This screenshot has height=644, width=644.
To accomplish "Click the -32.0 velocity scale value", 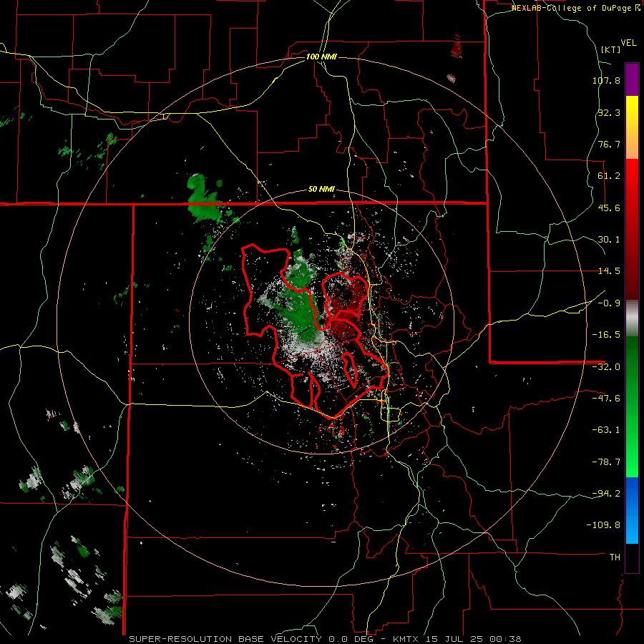I will pos(606,367).
